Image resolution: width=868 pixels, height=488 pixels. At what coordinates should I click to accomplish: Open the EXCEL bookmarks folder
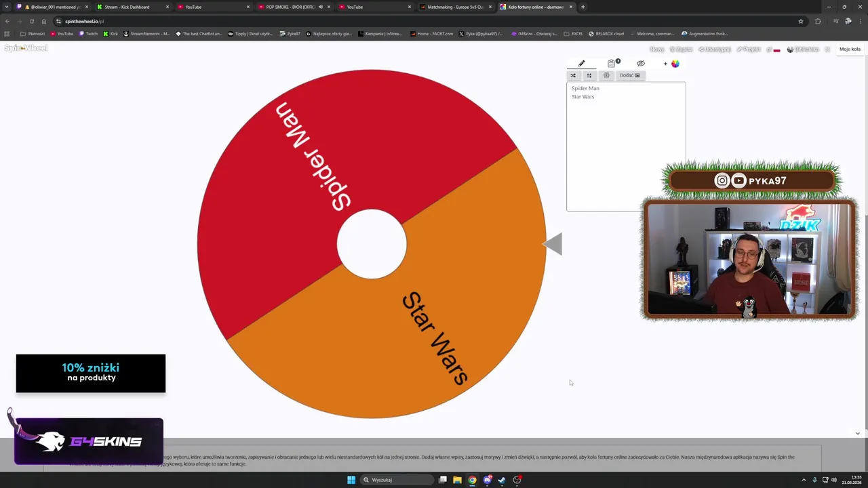(x=573, y=33)
